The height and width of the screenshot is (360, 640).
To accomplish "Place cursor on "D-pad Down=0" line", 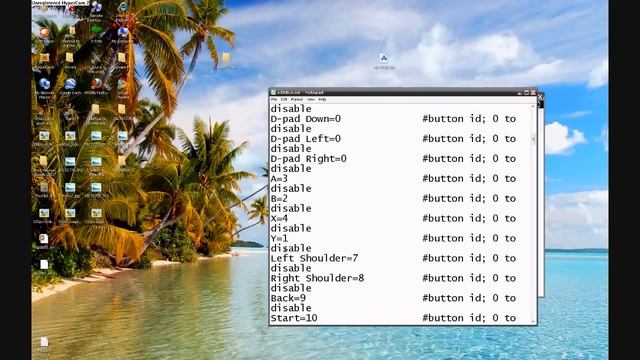I will click(x=306, y=119).
